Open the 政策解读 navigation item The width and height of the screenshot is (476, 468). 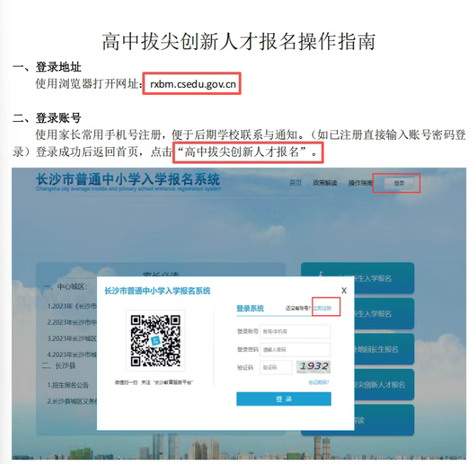click(x=325, y=183)
